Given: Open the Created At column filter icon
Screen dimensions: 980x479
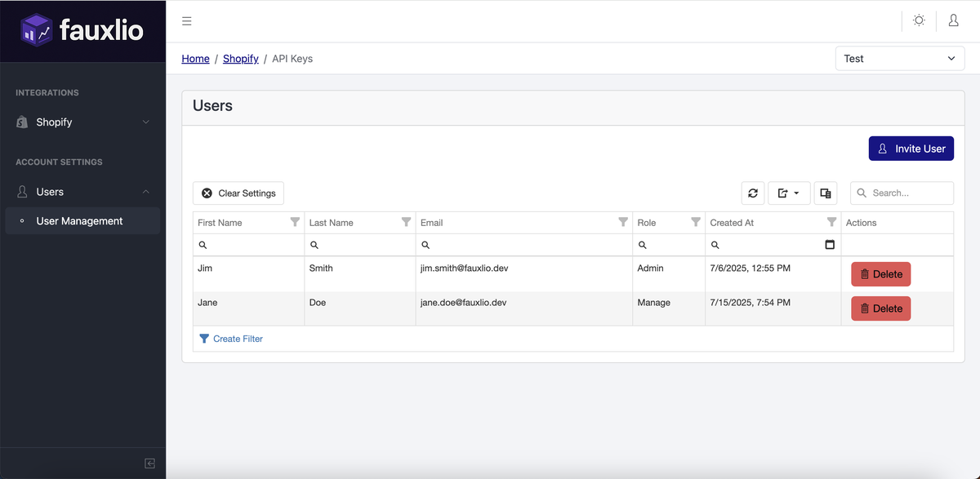Looking at the screenshot, I should 831,222.
